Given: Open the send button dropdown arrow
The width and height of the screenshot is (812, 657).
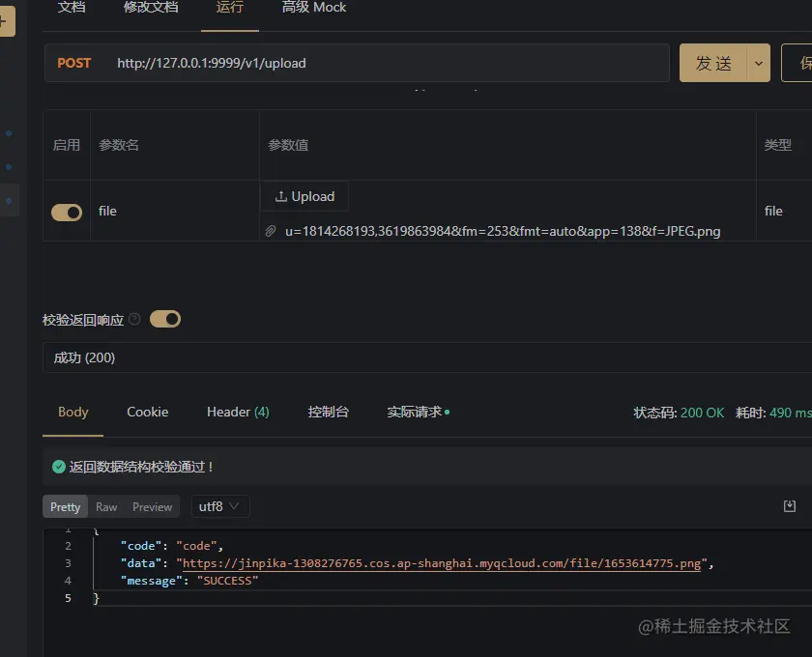Looking at the screenshot, I should [759, 63].
